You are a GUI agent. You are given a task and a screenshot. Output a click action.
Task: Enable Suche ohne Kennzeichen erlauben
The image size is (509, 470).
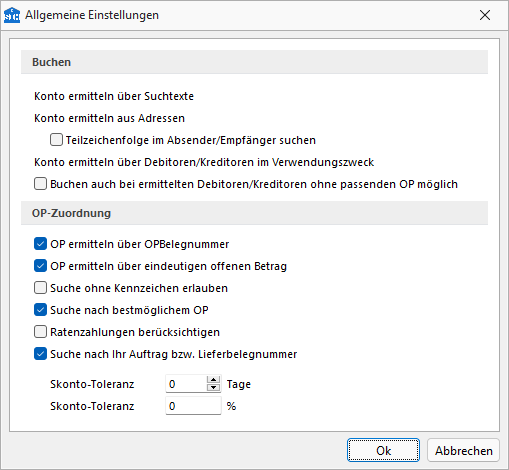click(x=40, y=288)
